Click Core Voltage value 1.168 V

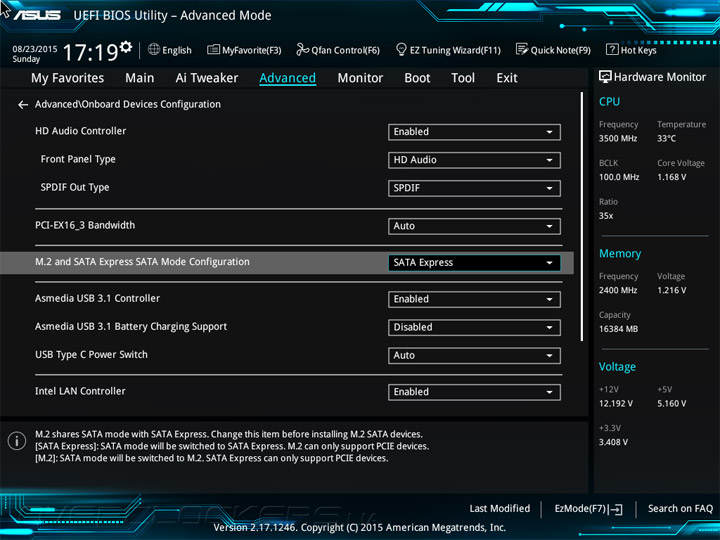pyautogui.click(x=672, y=177)
